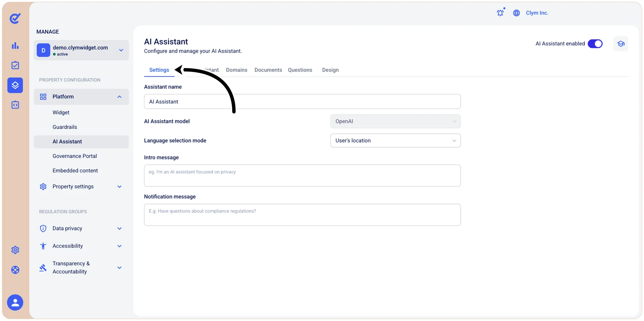Collapse the Platform section chevron
The height and width of the screenshot is (321, 644).
click(x=119, y=97)
